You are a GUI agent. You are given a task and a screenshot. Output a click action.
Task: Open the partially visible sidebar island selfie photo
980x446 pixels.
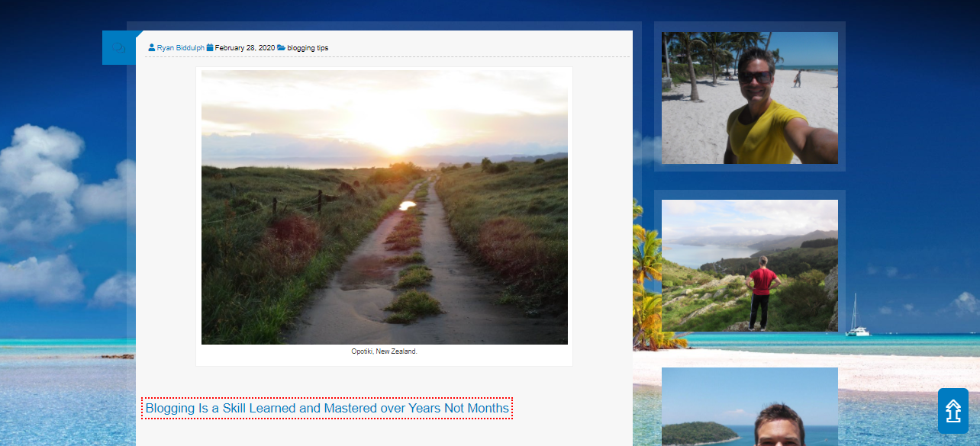point(750,406)
